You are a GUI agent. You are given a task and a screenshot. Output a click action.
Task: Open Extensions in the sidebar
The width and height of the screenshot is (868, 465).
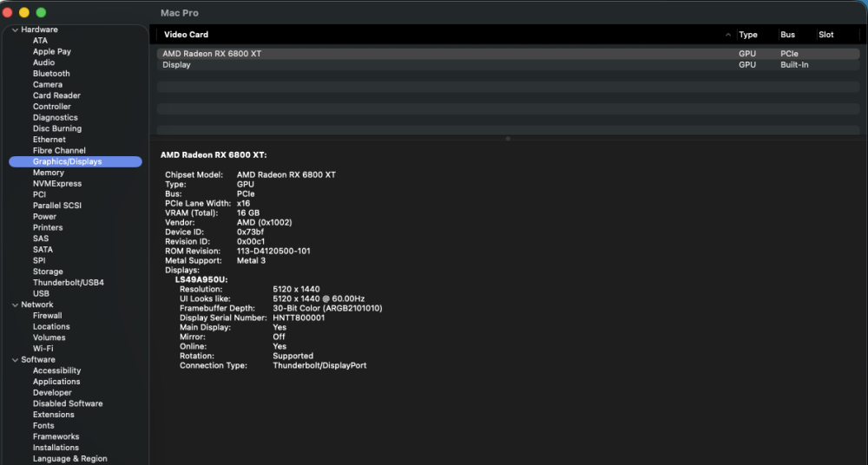point(53,415)
